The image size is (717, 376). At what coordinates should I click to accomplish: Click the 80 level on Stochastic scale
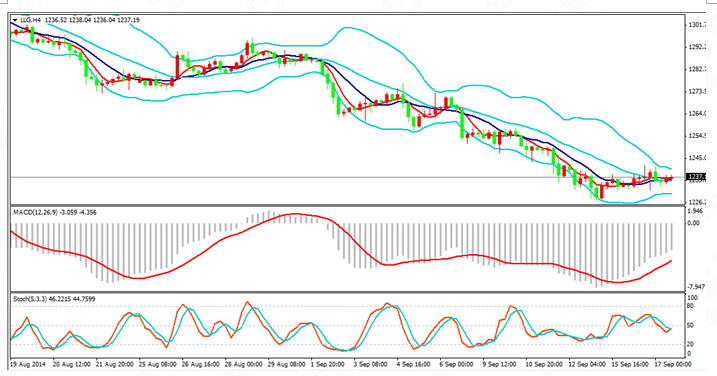pos(690,306)
